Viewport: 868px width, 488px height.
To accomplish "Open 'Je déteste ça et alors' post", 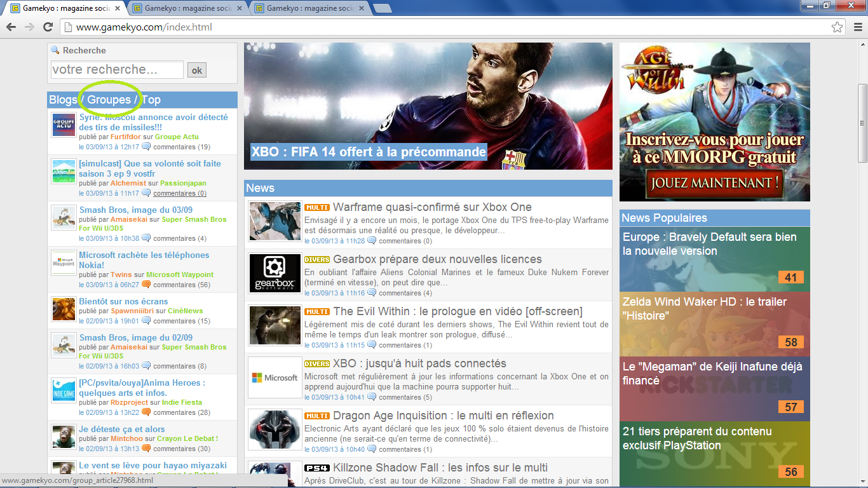I will (x=122, y=429).
